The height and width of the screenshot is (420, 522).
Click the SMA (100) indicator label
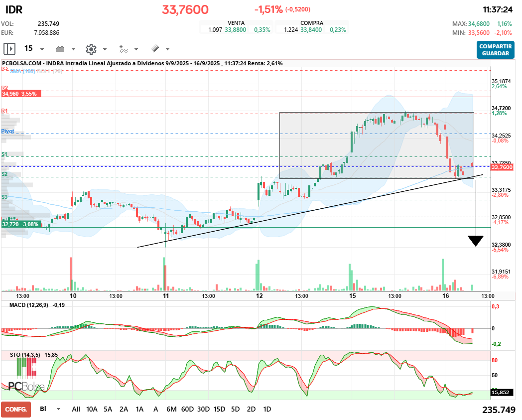point(22,71)
